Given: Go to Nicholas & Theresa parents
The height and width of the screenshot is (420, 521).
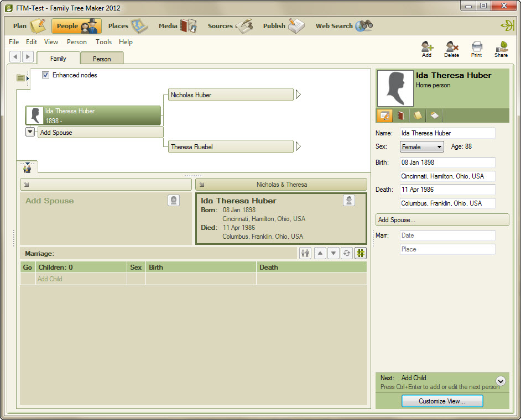Looking at the screenshot, I should pyautogui.click(x=281, y=185).
